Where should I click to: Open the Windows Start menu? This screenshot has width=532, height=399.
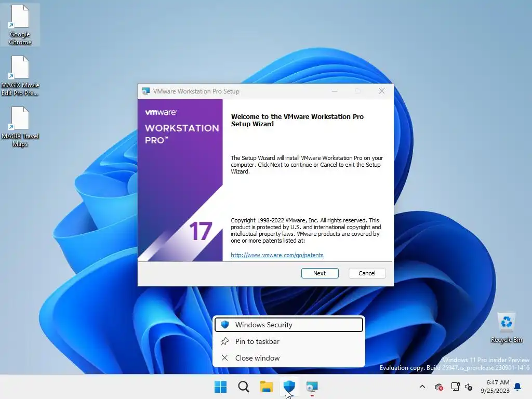220,387
